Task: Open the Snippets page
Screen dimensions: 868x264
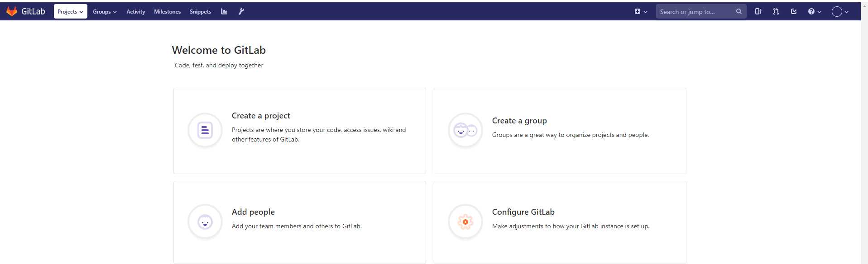Action: 200,12
